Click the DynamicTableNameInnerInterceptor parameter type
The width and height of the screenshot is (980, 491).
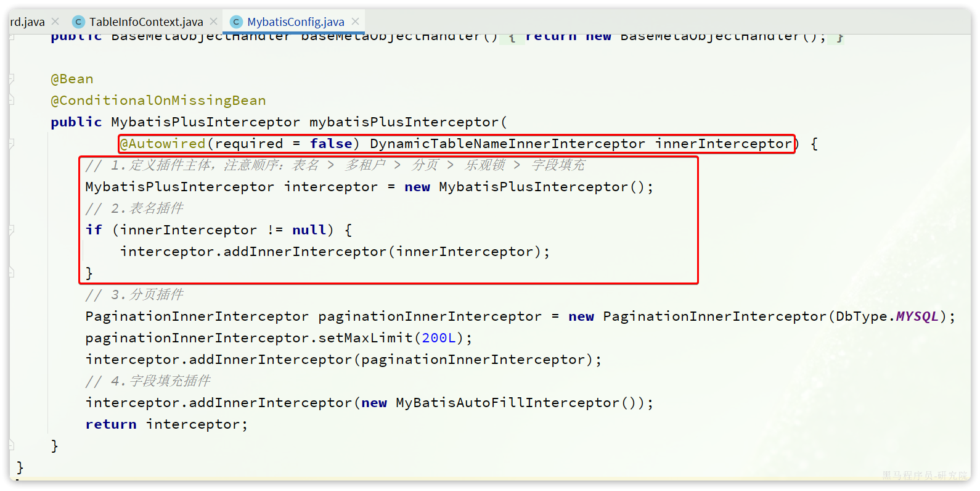pyautogui.click(x=507, y=143)
